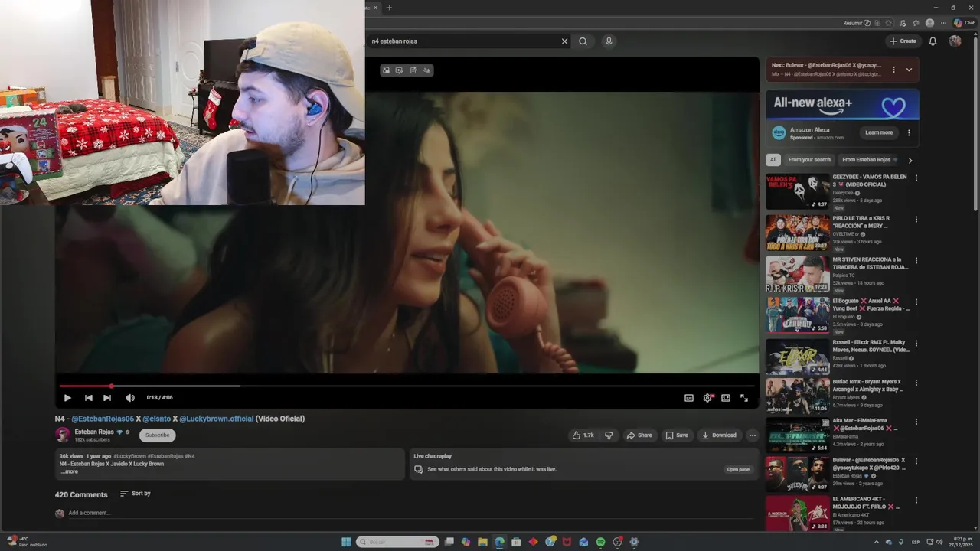Open the 'Alta Mar - ElMalaFama' video title
This screenshot has height=551, width=980.
tap(865, 425)
